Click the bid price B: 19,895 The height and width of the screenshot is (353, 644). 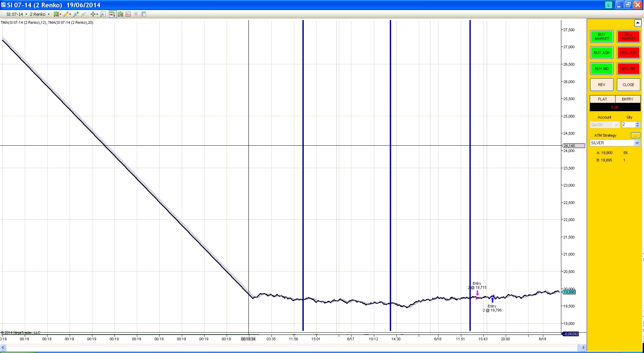click(x=604, y=160)
